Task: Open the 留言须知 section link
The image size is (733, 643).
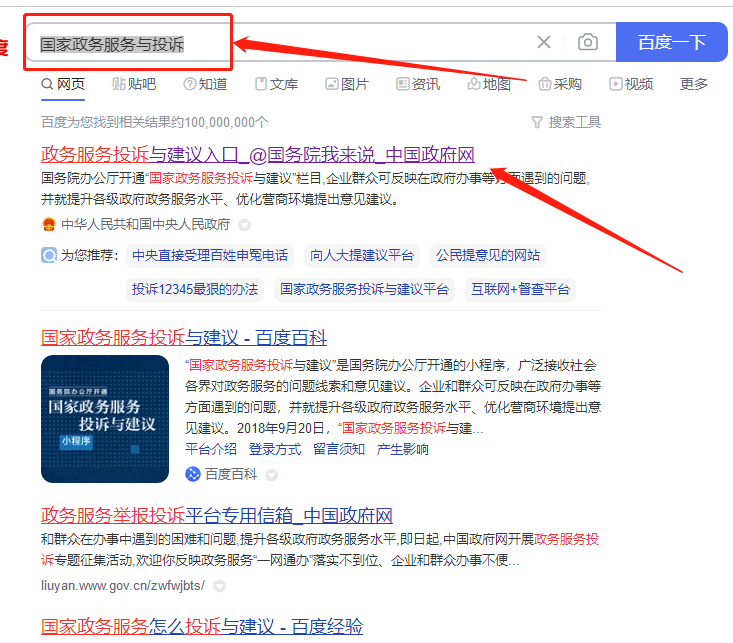Action: pyautogui.click(x=338, y=449)
